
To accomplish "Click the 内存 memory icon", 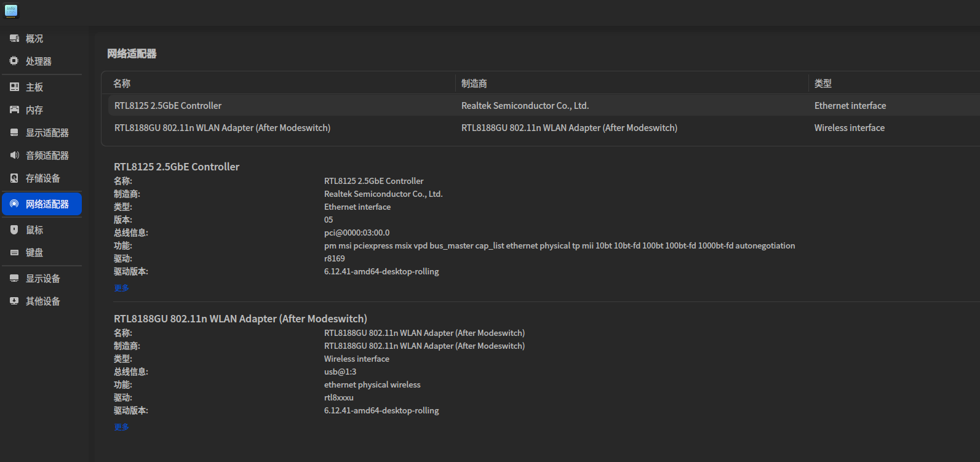I will point(14,110).
